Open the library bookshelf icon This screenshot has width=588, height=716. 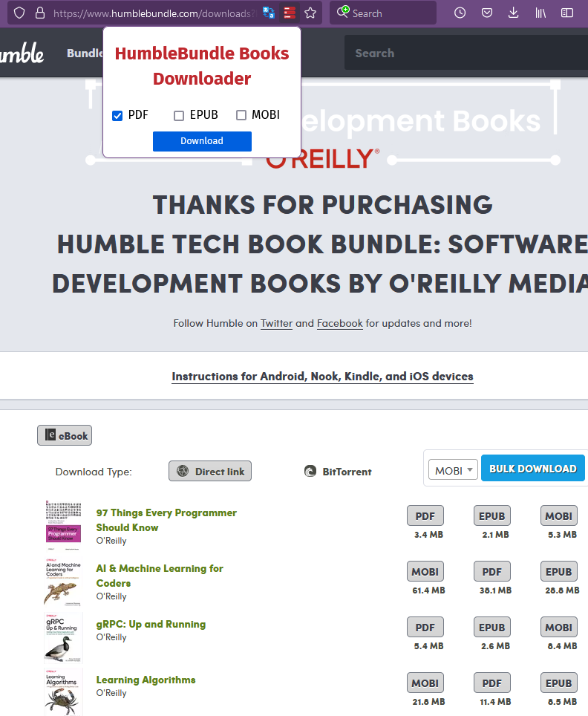[540, 13]
